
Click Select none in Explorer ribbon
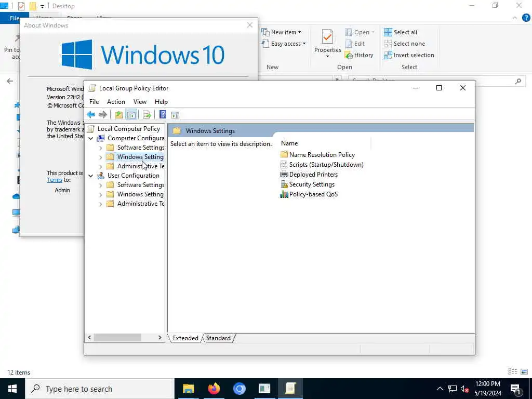click(x=404, y=44)
